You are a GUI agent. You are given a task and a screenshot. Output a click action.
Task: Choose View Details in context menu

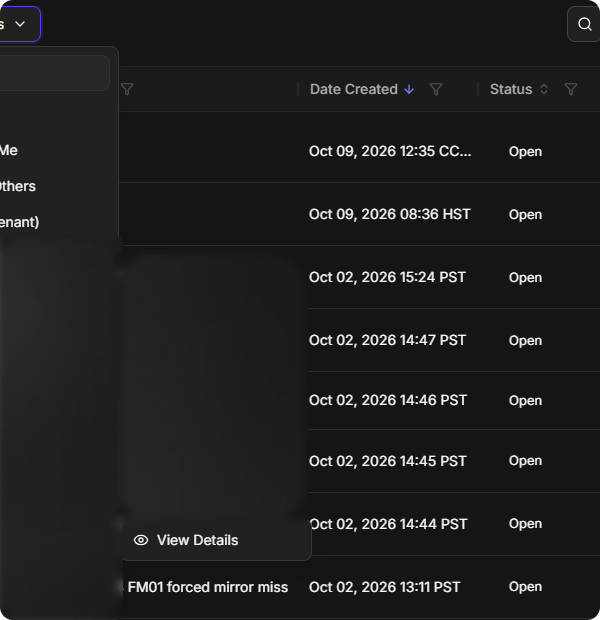(216, 540)
